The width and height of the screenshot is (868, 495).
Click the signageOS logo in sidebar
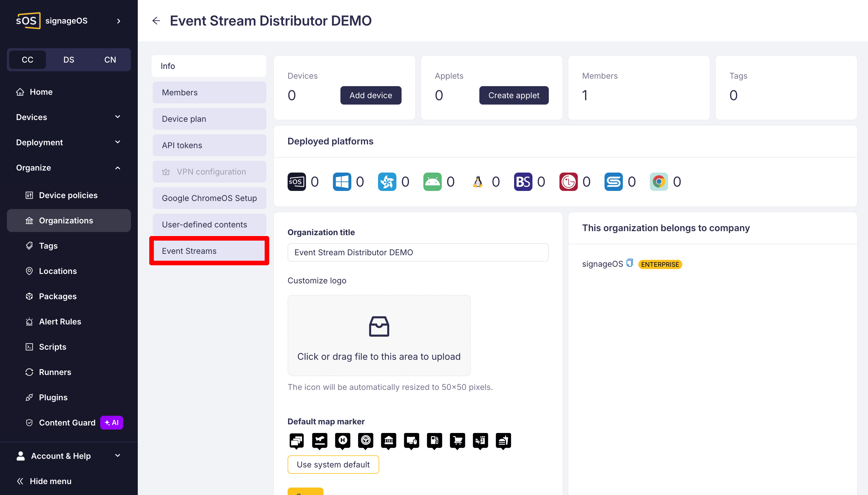(28, 21)
